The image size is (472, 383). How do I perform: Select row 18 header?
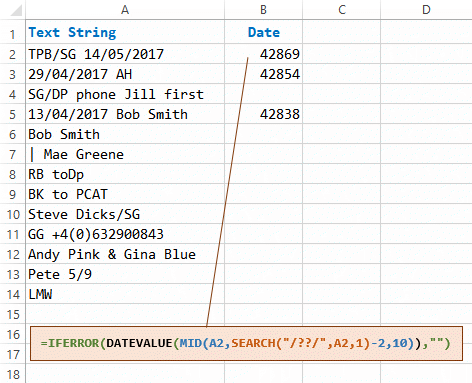[x=12, y=374]
